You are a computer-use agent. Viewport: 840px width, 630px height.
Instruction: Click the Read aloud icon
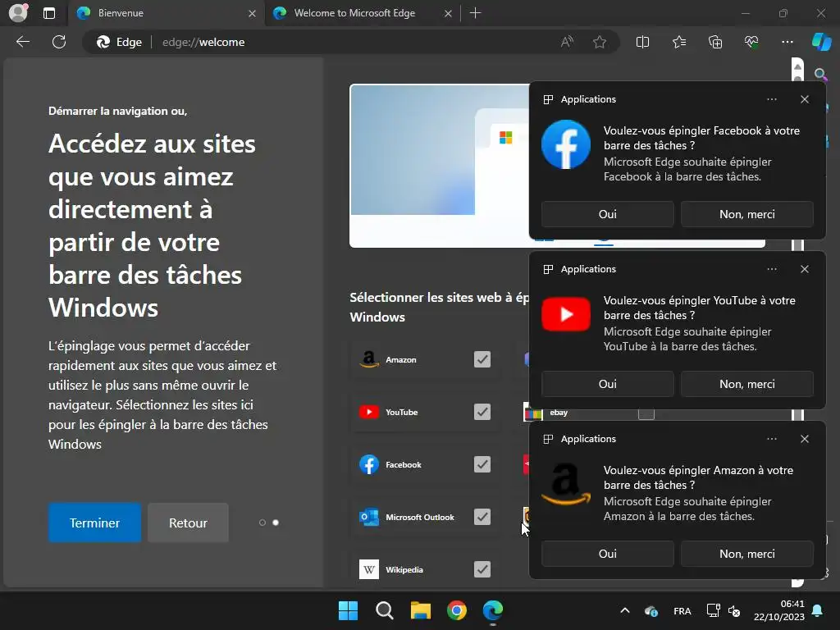(x=567, y=42)
